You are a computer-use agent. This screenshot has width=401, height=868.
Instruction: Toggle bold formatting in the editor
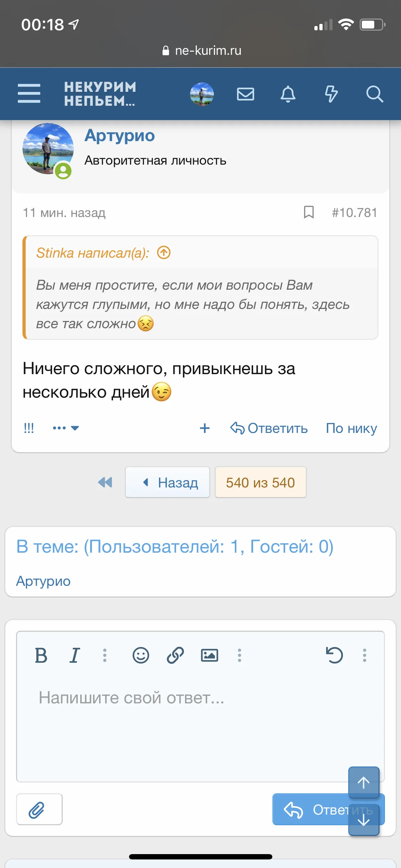click(41, 655)
